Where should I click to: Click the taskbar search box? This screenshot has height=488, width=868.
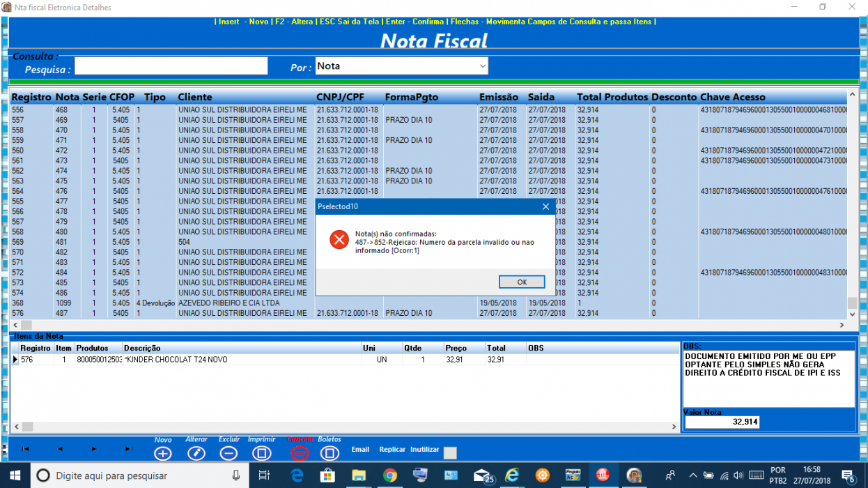pos(140,475)
